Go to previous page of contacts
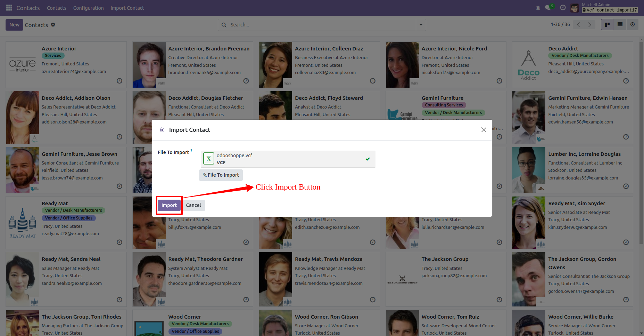 pos(578,24)
